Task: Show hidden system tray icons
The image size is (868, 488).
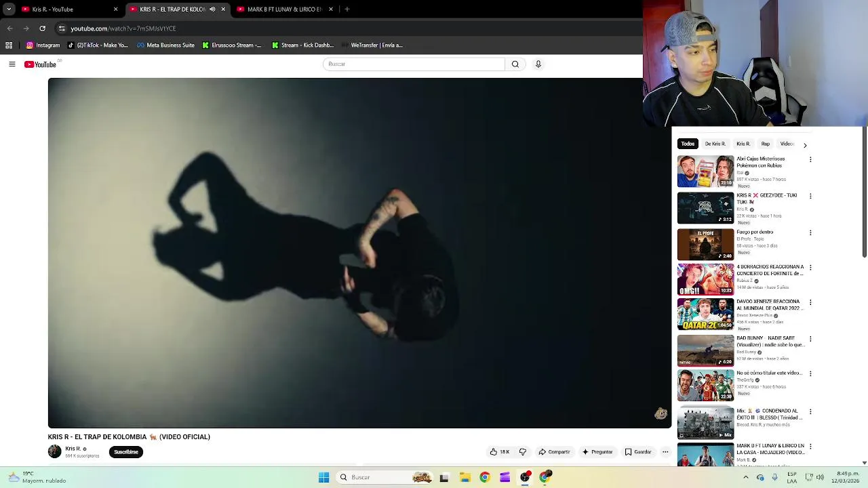Action: coord(746,477)
